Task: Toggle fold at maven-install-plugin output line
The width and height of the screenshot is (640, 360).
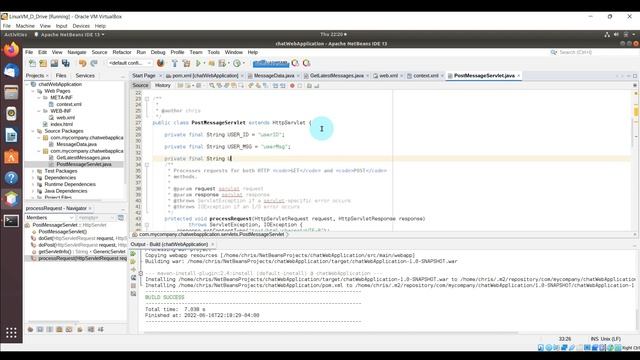Action: click(141, 273)
